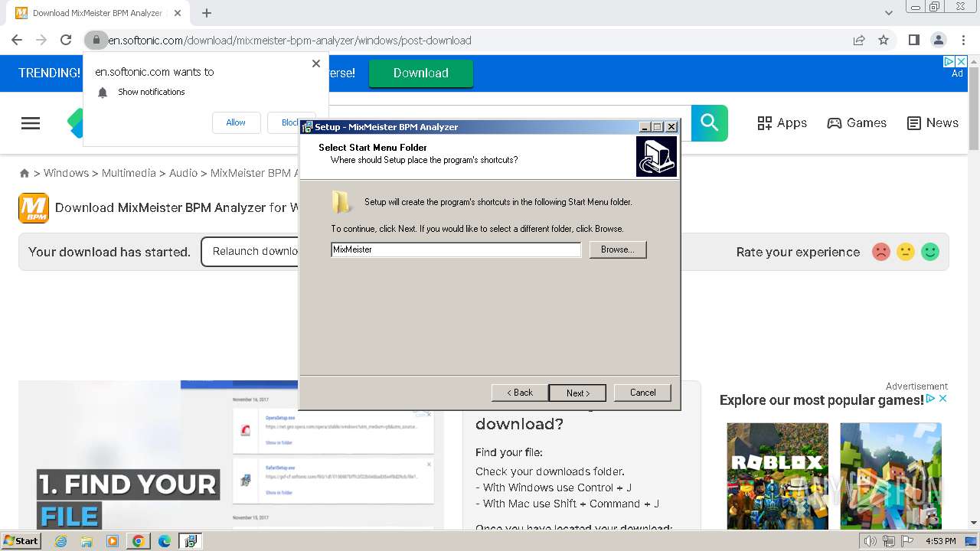The height and width of the screenshot is (551, 980).
Task: Click the MixMeister BPM logo icon
Action: (x=34, y=208)
